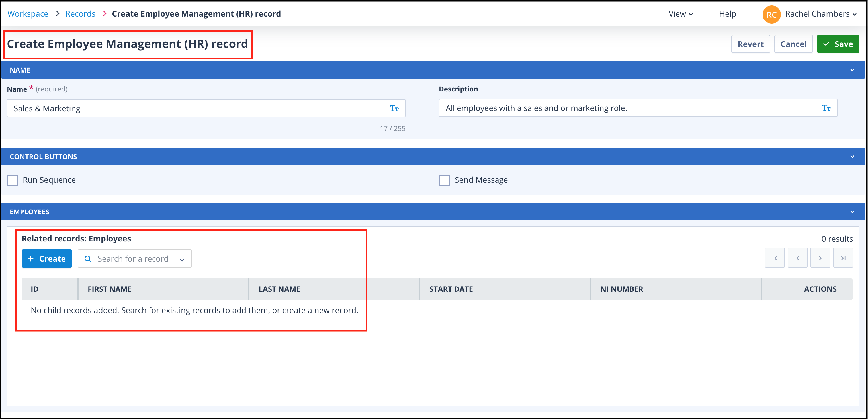Enable the Run Sequence checkbox
The height and width of the screenshot is (419, 868).
click(13, 180)
